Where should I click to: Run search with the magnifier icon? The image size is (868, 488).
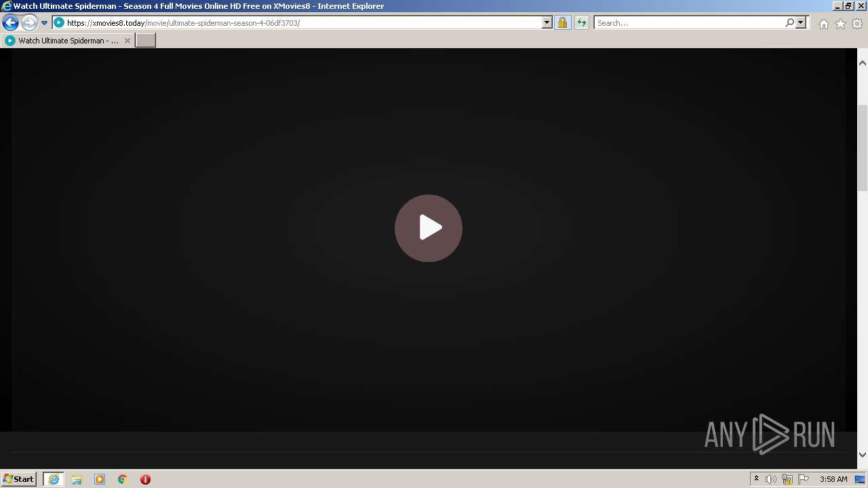click(x=789, y=23)
